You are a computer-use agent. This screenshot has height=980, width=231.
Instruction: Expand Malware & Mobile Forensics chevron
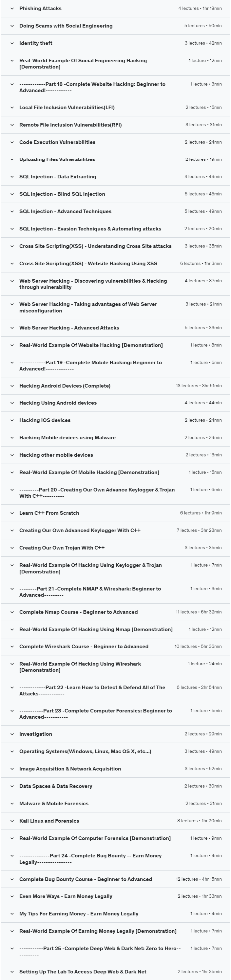(x=12, y=804)
